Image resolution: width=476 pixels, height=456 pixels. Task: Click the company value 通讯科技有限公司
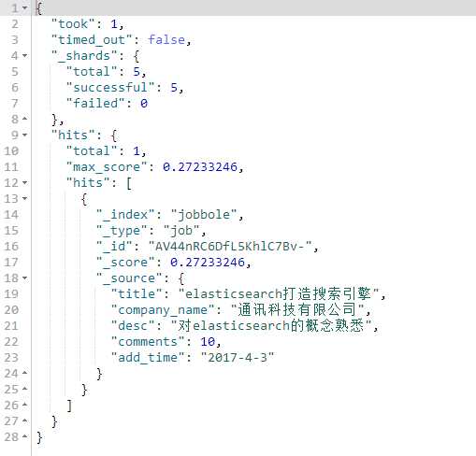(297, 310)
